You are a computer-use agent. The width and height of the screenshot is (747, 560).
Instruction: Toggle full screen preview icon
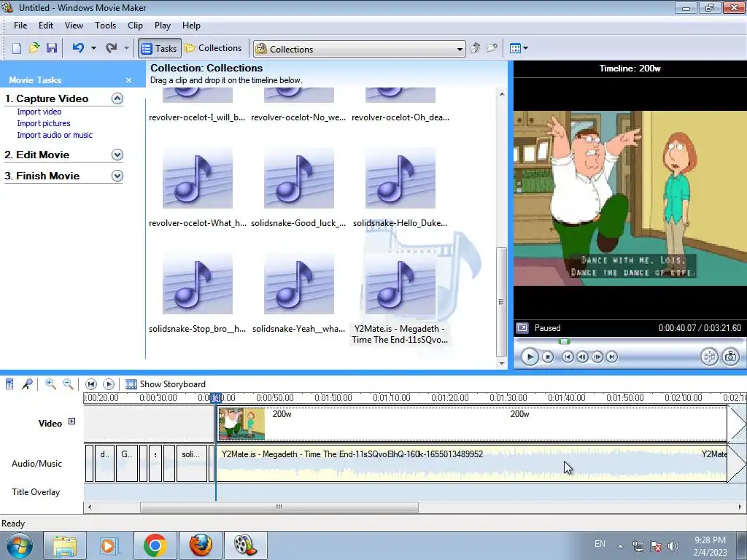click(x=522, y=328)
